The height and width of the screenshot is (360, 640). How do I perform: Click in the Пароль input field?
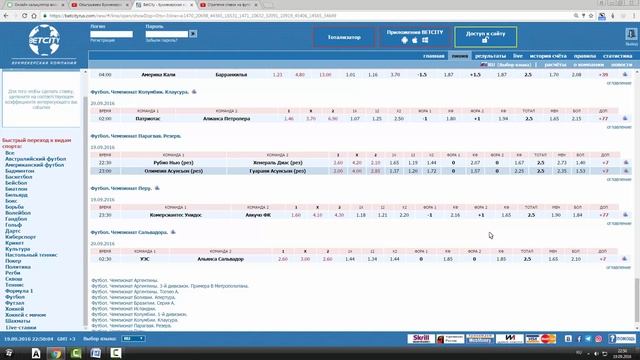tap(167, 34)
